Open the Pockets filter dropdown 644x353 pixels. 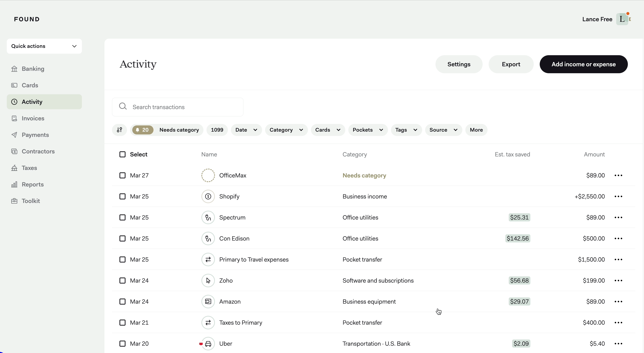(x=367, y=130)
